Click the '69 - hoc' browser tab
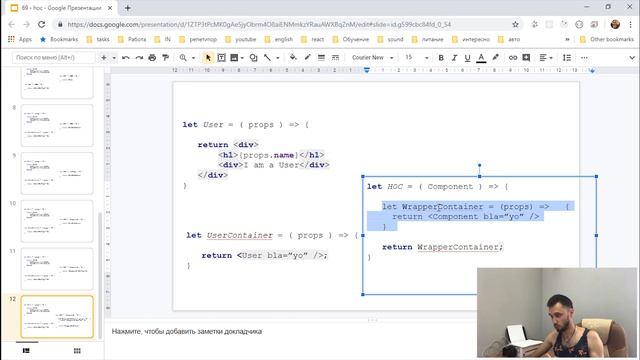Viewport: 640px width, 360px height. coord(61,8)
